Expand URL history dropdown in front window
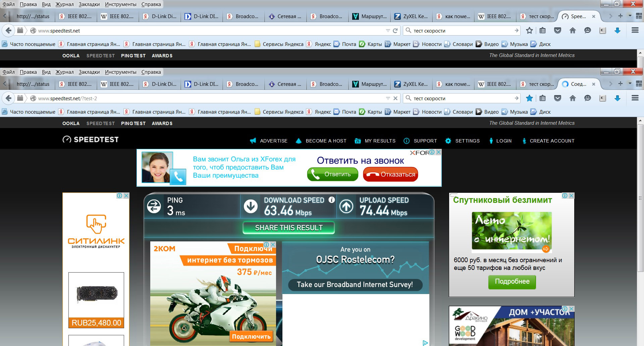This screenshot has width=644, height=346. pyautogui.click(x=388, y=98)
